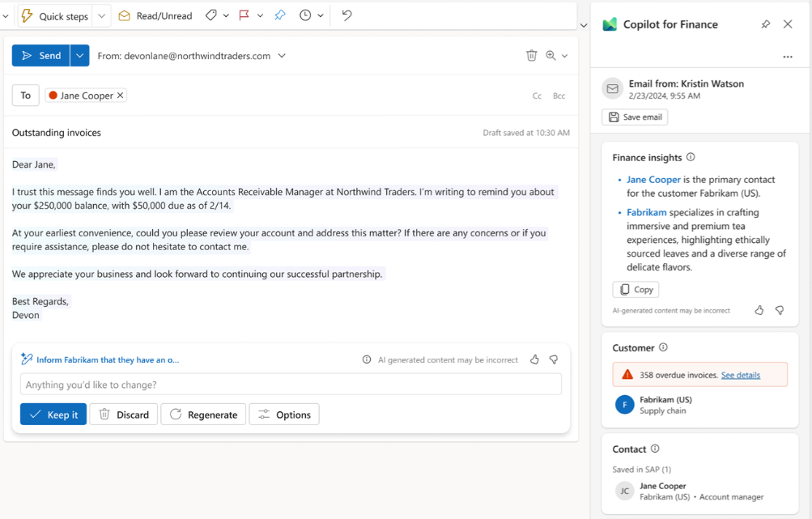Click the Draft saved at 10:30 AM text
This screenshot has width=812, height=519.
526,133
